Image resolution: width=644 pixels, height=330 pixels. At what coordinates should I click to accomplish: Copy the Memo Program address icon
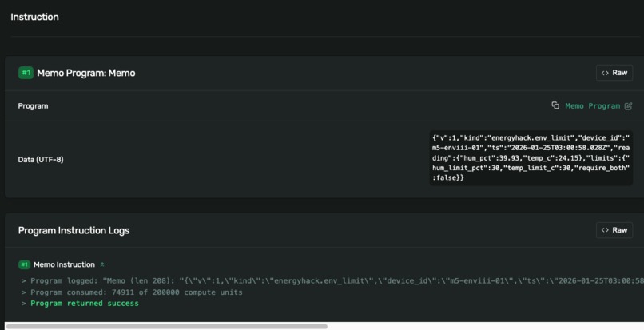click(555, 105)
